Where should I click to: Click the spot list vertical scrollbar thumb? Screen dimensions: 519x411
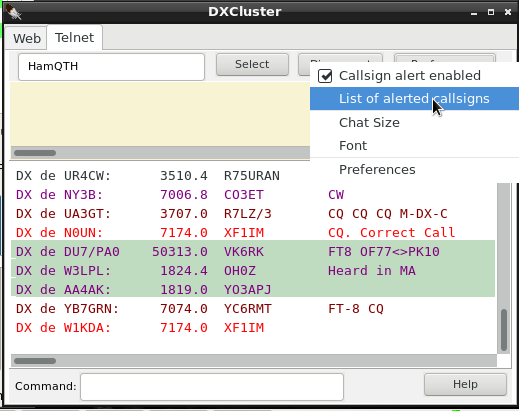coord(504,330)
